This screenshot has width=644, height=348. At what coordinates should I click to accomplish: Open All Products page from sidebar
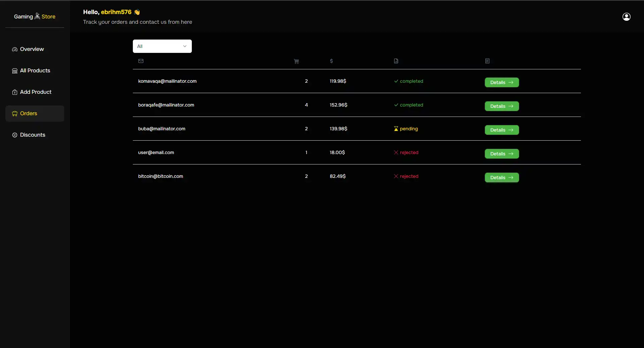point(35,71)
